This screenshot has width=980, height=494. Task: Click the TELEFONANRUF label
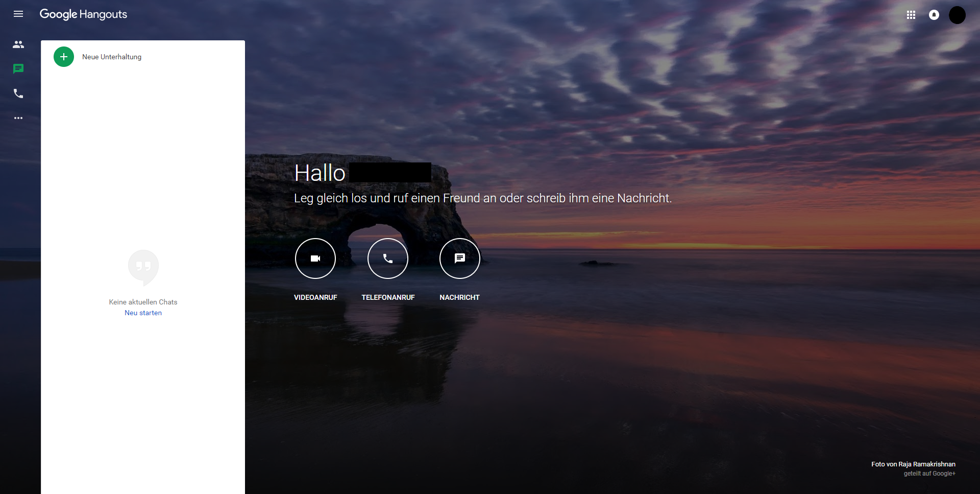click(x=388, y=297)
